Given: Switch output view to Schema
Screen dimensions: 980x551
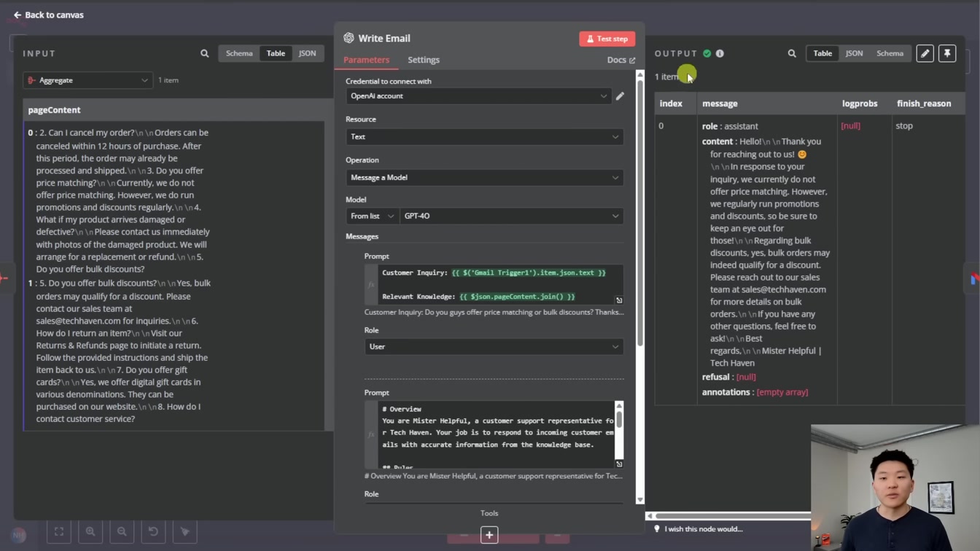Looking at the screenshot, I should coord(890,53).
